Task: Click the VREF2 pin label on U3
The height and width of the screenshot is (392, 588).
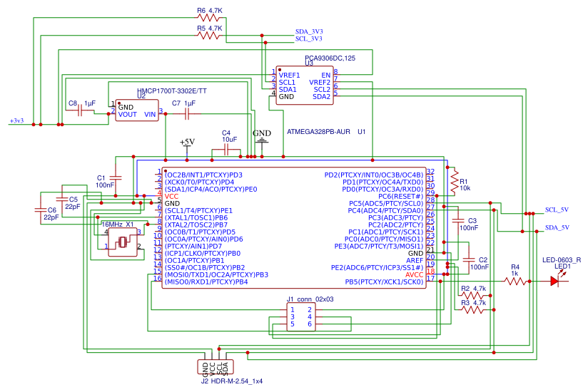Action: click(x=320, y=83)
